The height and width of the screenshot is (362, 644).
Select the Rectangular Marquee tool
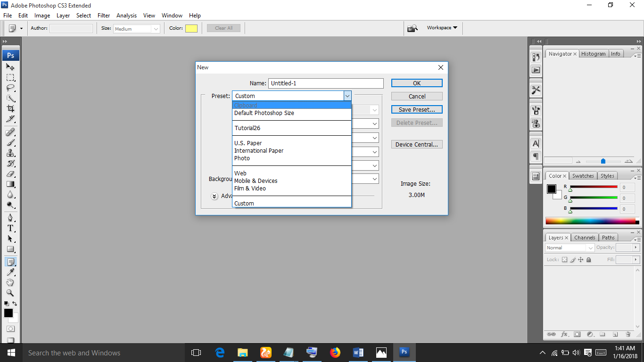coord(10,77)
